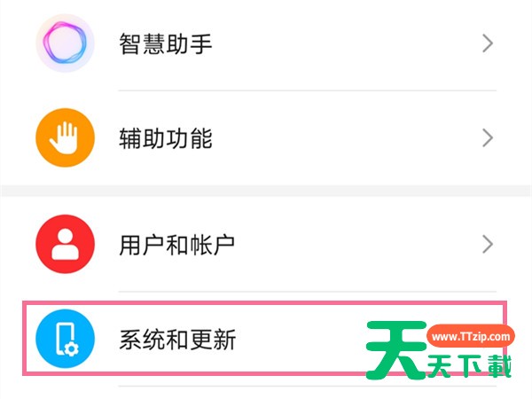Tap blank space in the 用户和帐户 row

pyautogui.click(x=340, y=245)
